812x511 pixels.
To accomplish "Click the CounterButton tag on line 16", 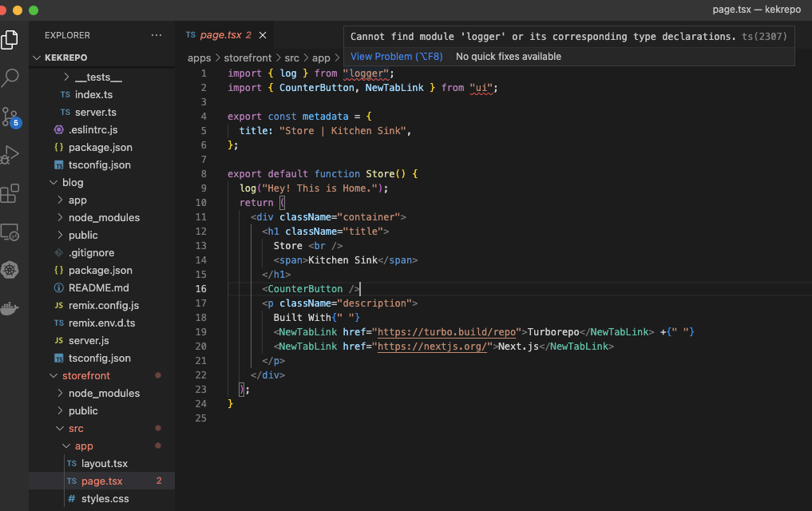I will [305, 289].
